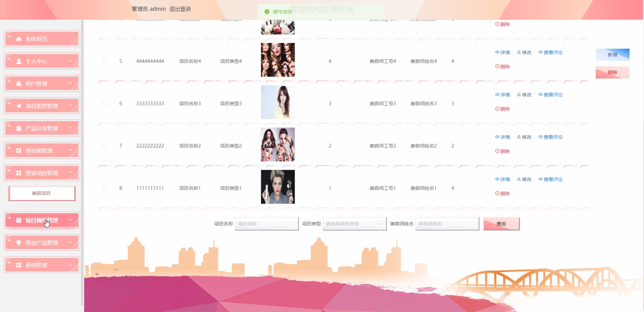The image size is (644, 312).
Task: Click the 美容师姓名2 cell
Action: click(423, 146)
